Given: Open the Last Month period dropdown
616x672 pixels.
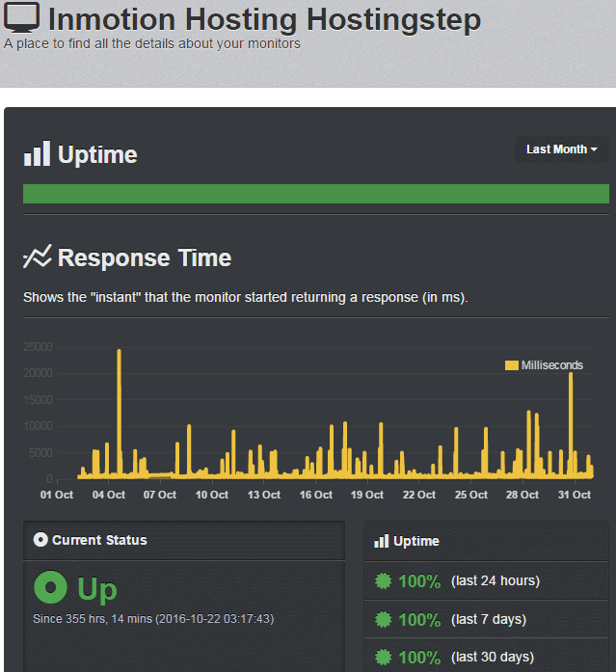Looking at the screenshot, I should pyautogui.click(x=562, y=149).
